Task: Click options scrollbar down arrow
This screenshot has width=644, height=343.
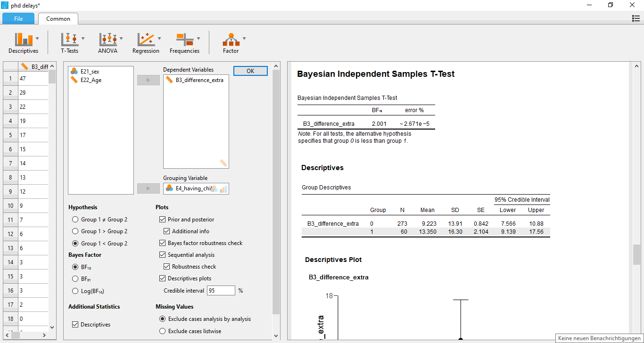Action: pos(276,336)
